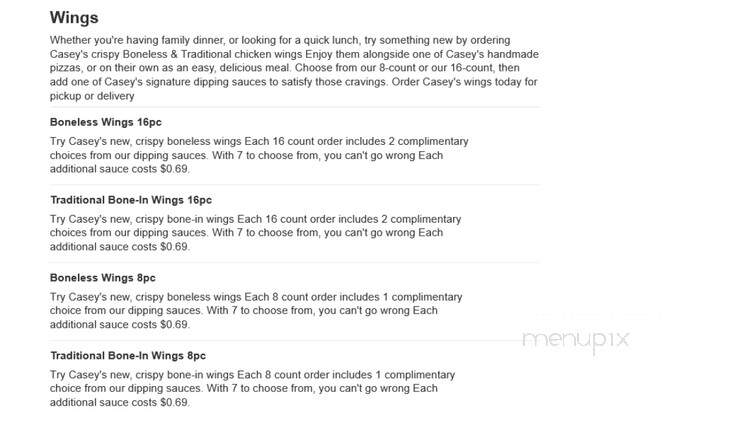This screenshot has height=422, width=755.
Task: Click the Boneless Wings 8pc description paragraph
Action: [256, 311]
